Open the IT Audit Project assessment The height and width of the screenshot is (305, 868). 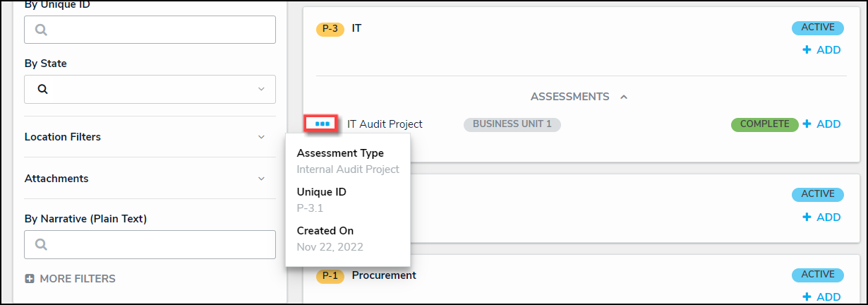pyautogui.click(x=385, y=124)
